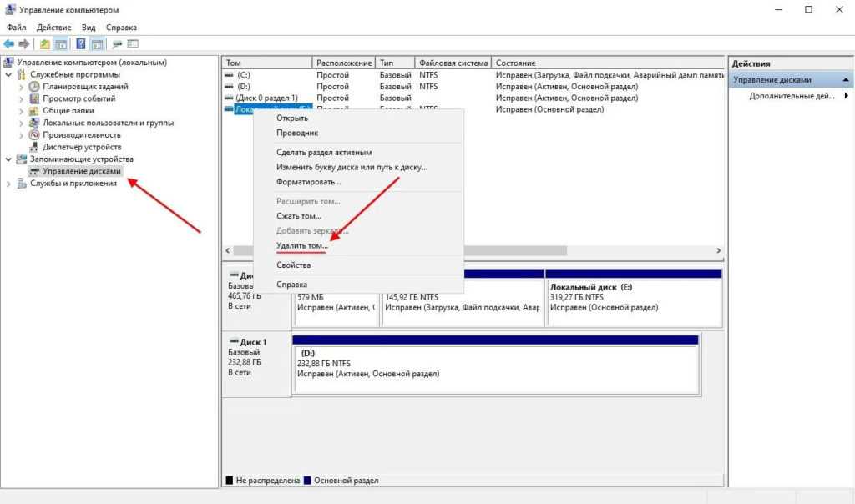Viewport: 855px width, 504px height.
Task: Open the Дополнительные действия submenu arrow
Action: coord(847,96)
